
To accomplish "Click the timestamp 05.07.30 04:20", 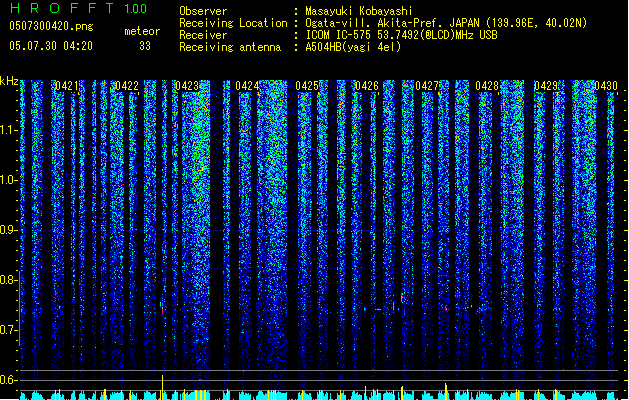I will (x=51, y=46).
